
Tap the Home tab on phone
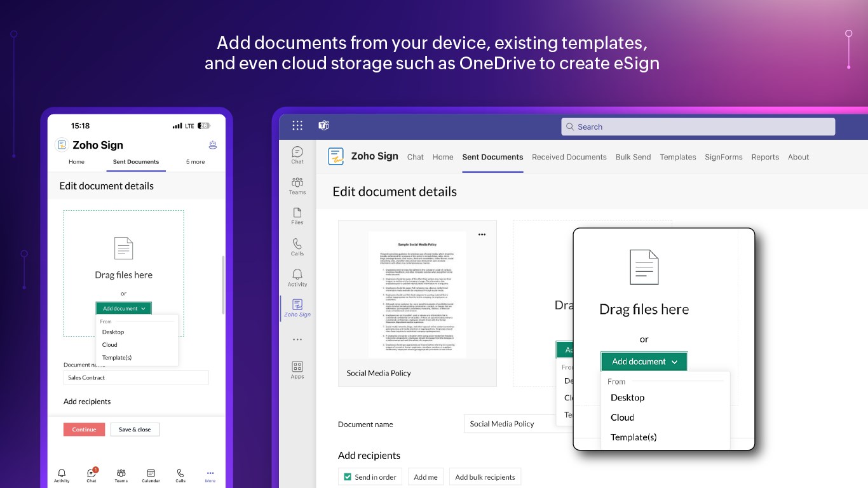point(76,162)
